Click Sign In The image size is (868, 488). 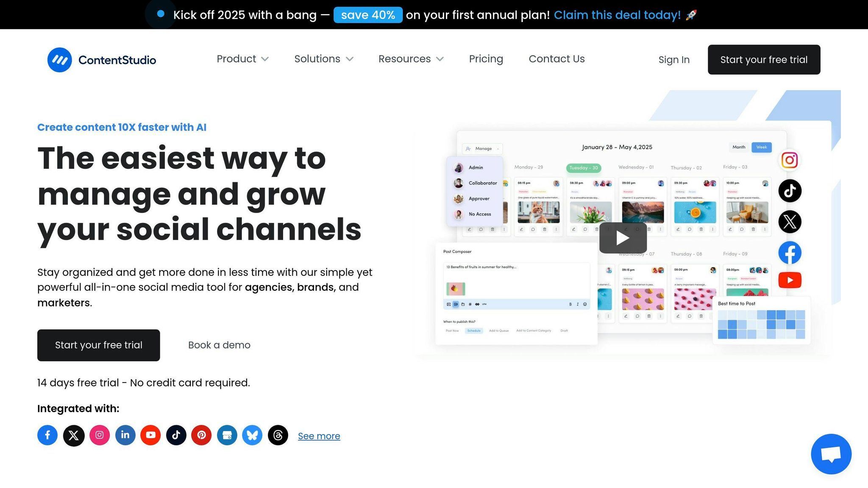pos(674,60)
